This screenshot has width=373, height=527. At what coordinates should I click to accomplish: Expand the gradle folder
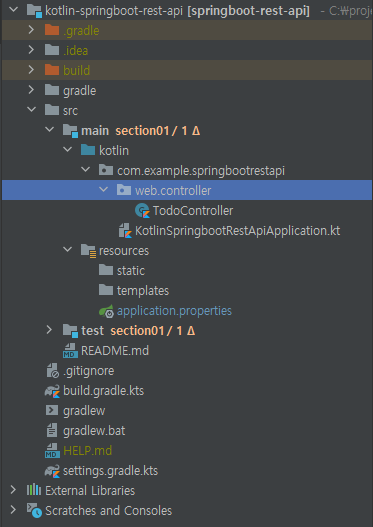coord(31,90)
